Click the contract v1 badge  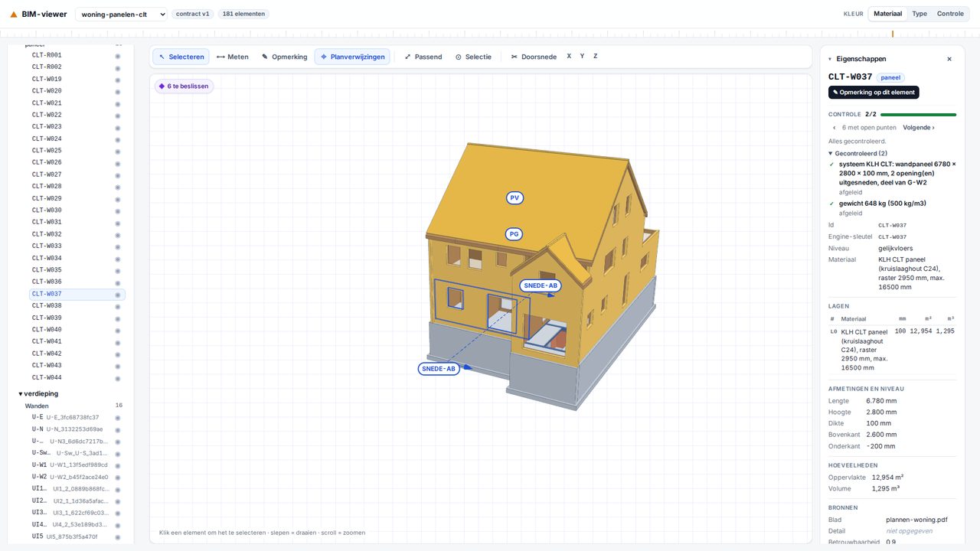click(193, 14)
